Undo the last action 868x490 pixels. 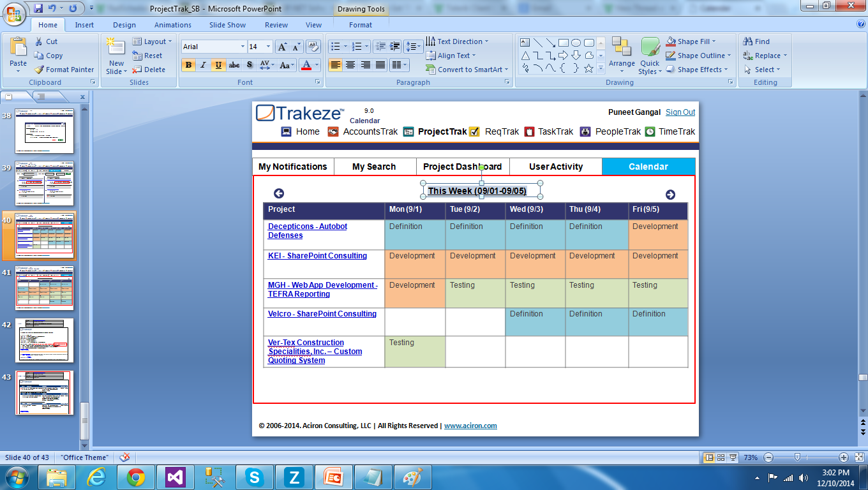pos(52,8)
